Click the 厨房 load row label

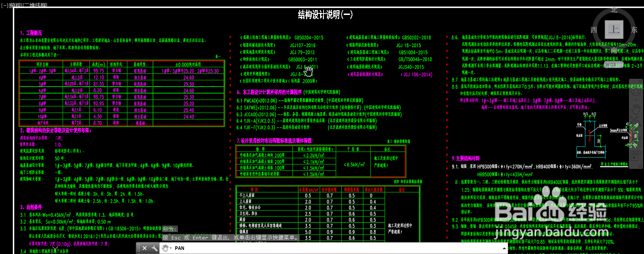click(243, 220)
